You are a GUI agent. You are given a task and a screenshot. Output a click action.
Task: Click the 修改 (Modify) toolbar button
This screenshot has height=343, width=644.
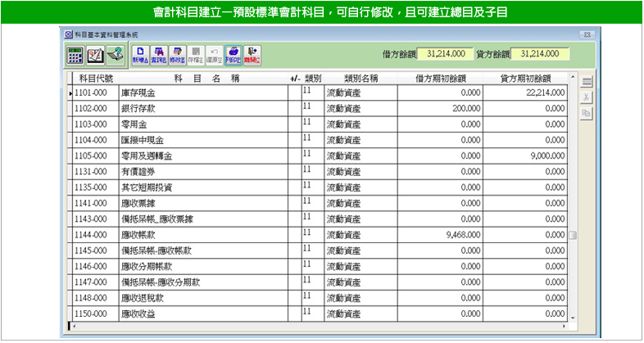pos(178,55)
